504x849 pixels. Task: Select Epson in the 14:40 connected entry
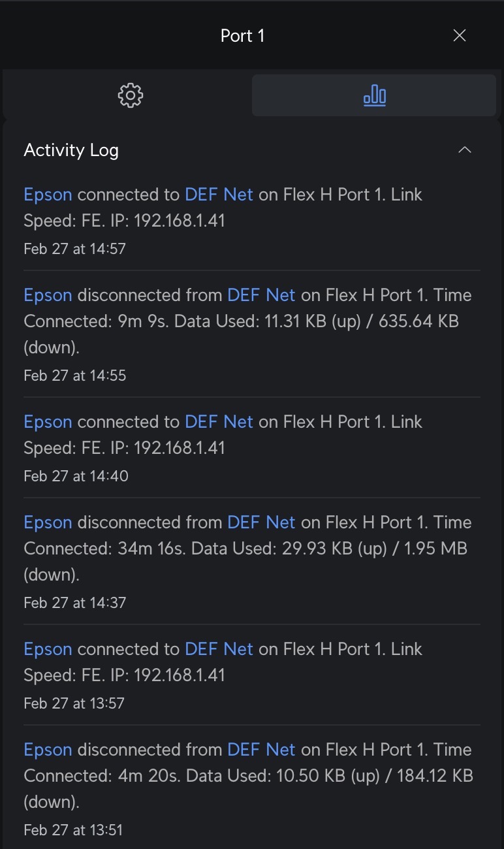pyautogui.click(x=48, y=422)
